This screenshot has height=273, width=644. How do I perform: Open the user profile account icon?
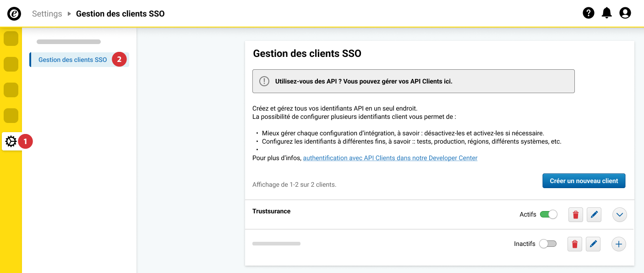coord(625,13)
